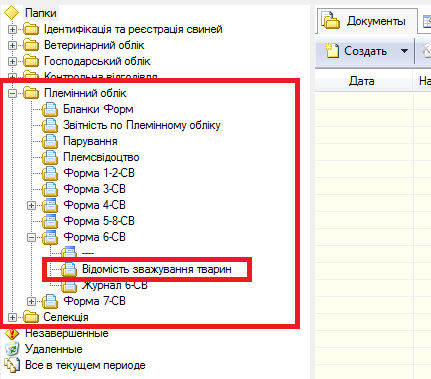Viewport: 431px width, 379px height.
Task: Click the yellow diamond icon beside Папки
Action: [x=12, y=13]
